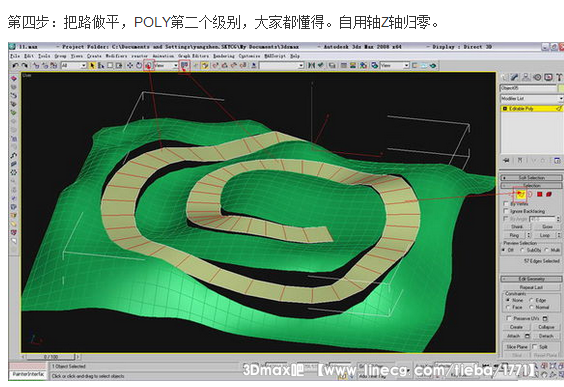
Task: Expand the Soft Selection rollout
Action: (531, 178)
